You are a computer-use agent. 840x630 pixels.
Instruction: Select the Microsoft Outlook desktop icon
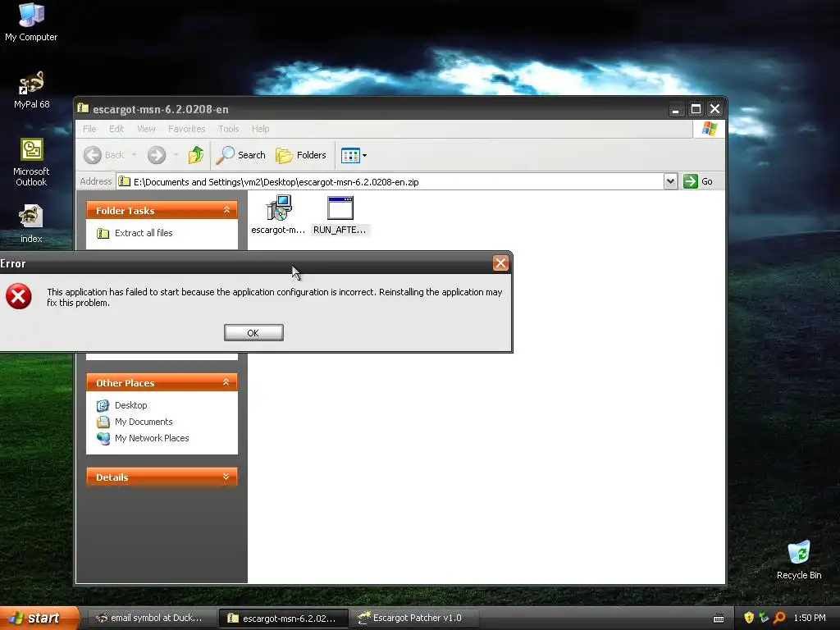click(x=31, y=162)
